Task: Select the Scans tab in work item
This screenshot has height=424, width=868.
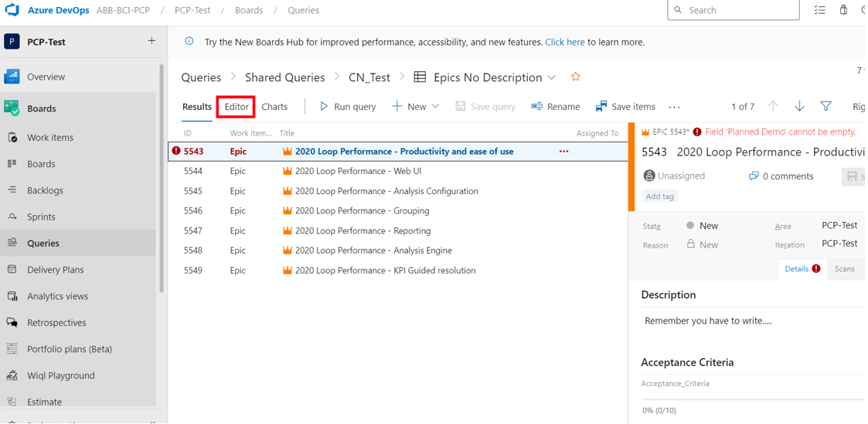Action: tap(844, 268)
